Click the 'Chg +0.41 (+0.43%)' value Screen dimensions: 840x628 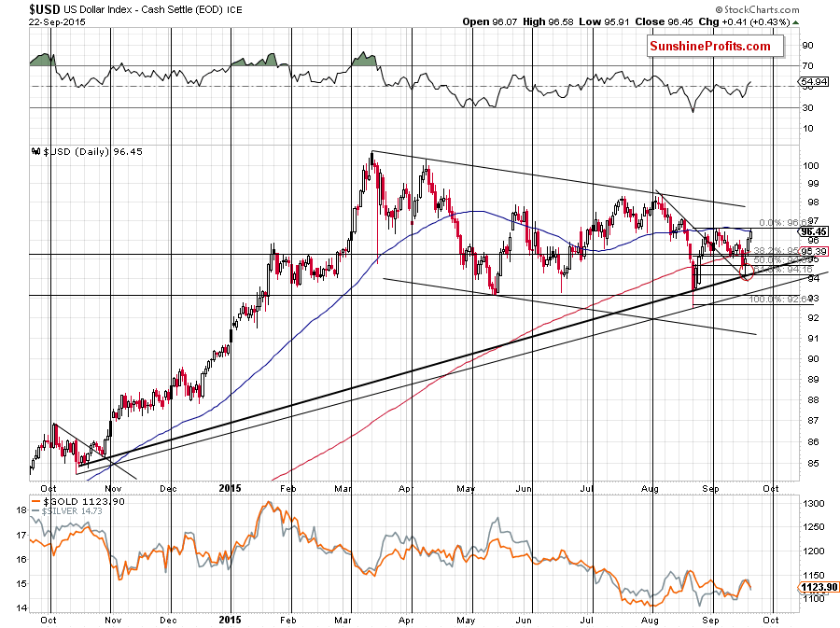click(x=744, y=22)
